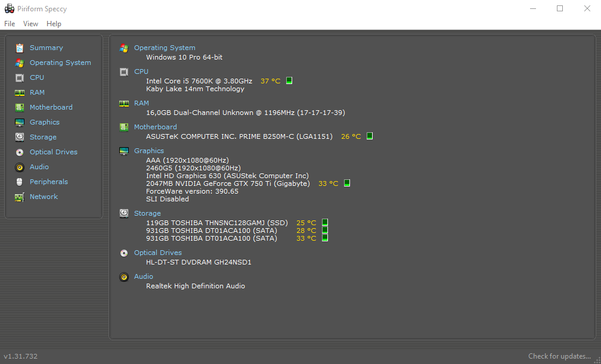
Task: Click the Audio heading link in summary
Action: (x=143, y=276)
